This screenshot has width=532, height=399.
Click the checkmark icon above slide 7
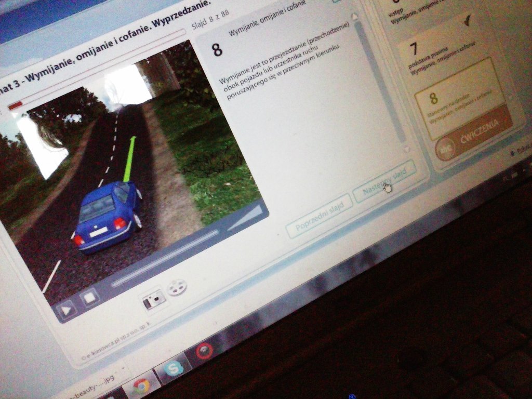click(x=467, y=21)
